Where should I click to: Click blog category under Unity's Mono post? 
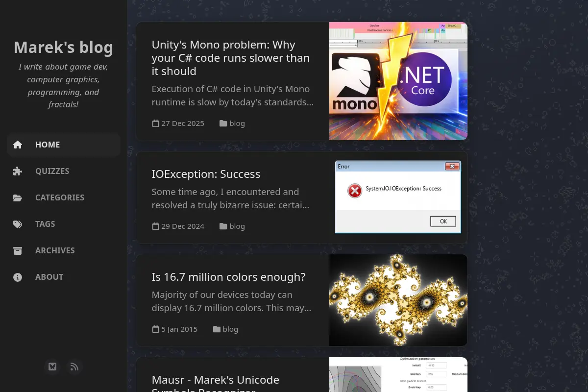tap(237, 123)
